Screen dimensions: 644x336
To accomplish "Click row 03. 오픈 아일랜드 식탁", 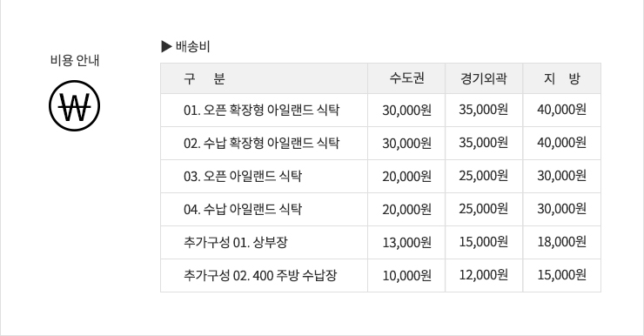I will pos(380,176).
